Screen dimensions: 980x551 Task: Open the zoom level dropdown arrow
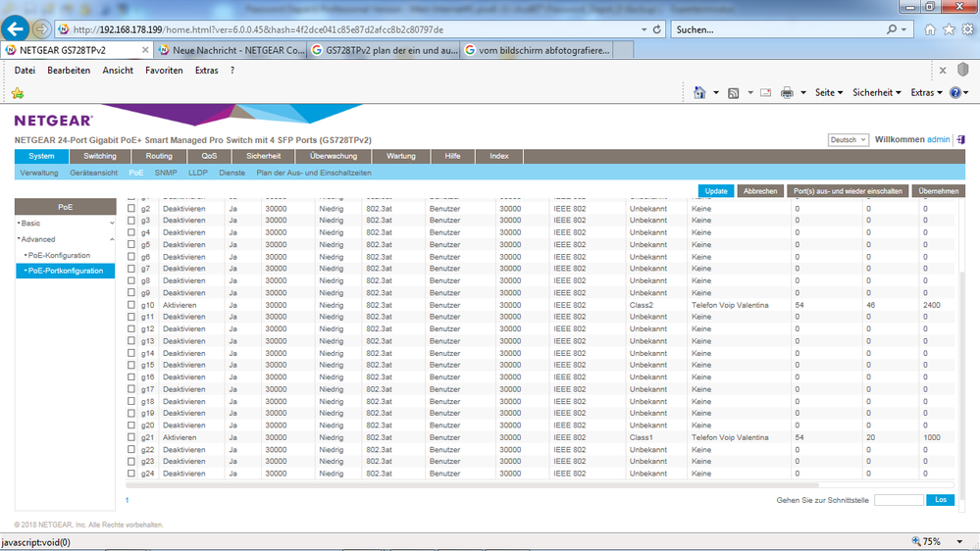959,541
